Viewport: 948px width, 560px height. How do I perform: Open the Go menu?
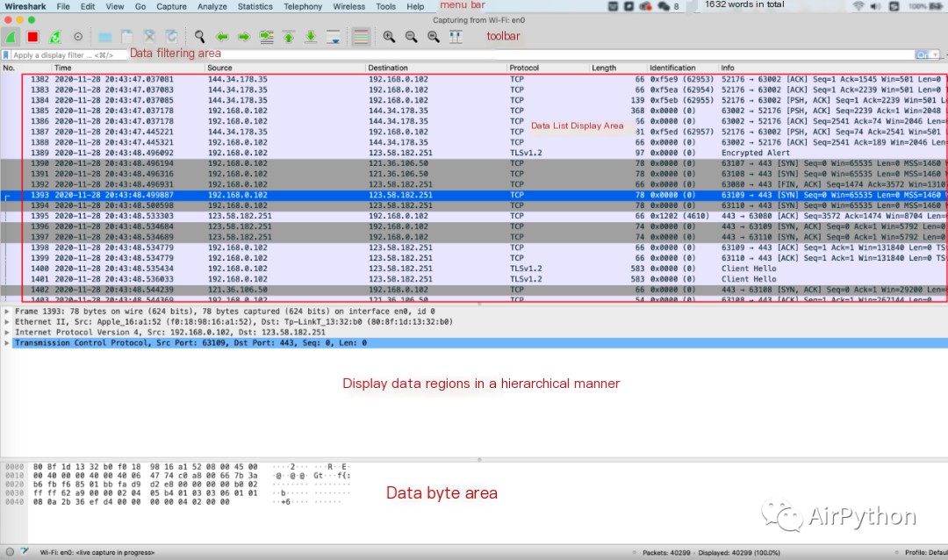pos(140,6)
